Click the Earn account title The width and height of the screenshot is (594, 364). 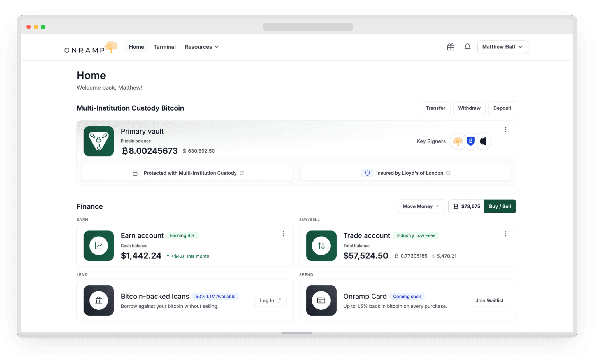pos(142,235)
